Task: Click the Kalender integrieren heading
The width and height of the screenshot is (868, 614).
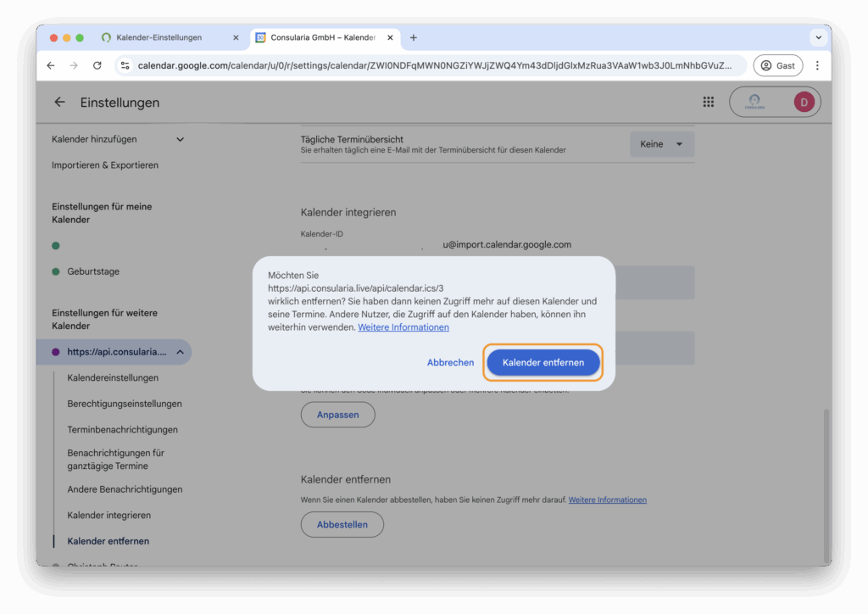Action: click(x=348, y=213)
